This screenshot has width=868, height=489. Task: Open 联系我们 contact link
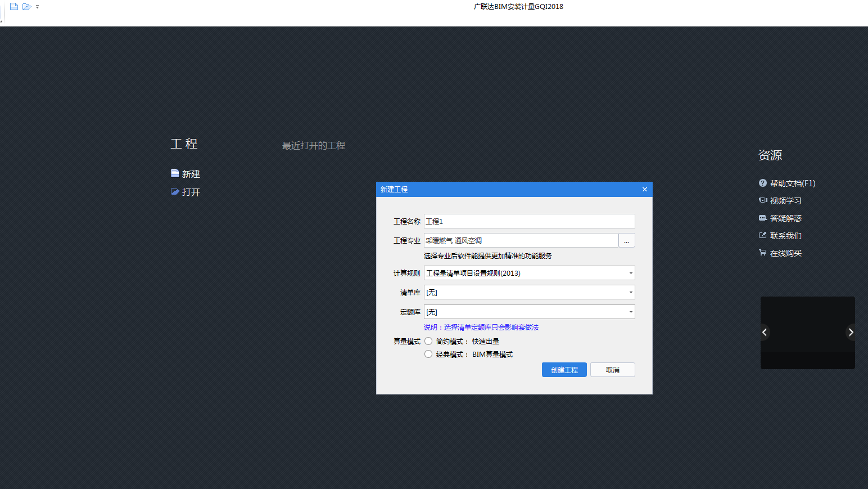click(786, 236)
